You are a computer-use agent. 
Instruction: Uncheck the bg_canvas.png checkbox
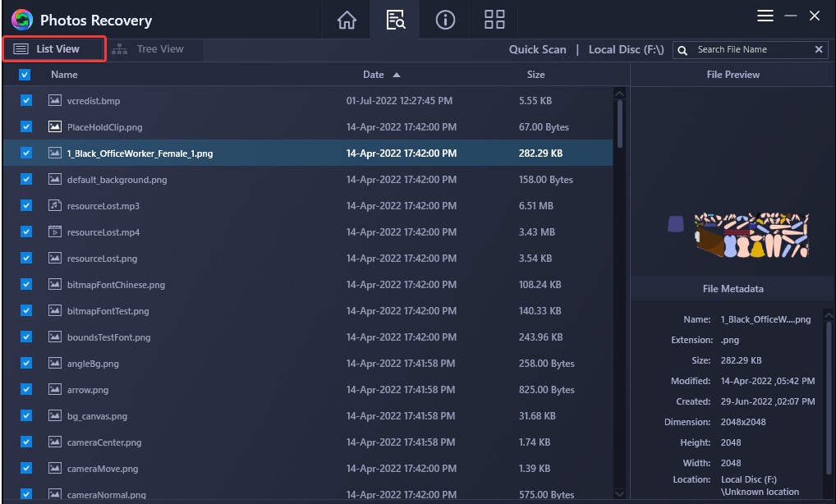point(24,416)
